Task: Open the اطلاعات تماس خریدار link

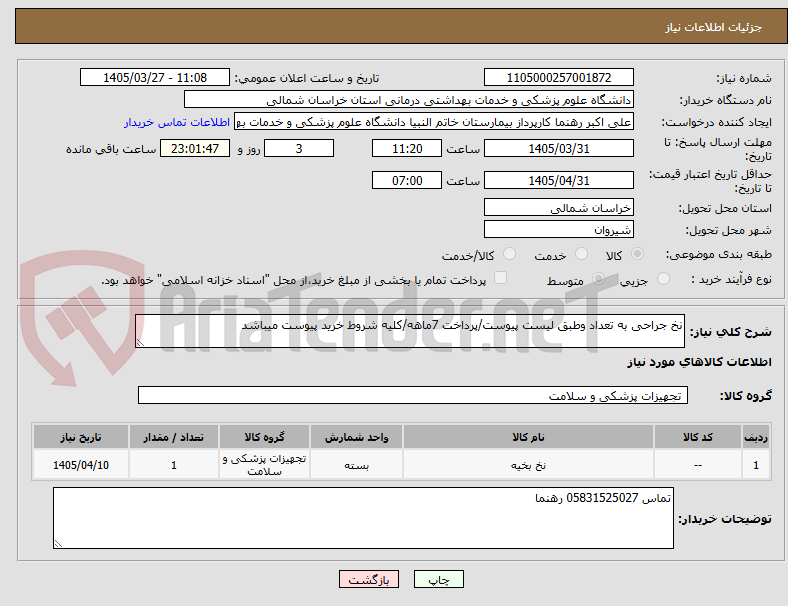Action: click(x=177, y=122)
